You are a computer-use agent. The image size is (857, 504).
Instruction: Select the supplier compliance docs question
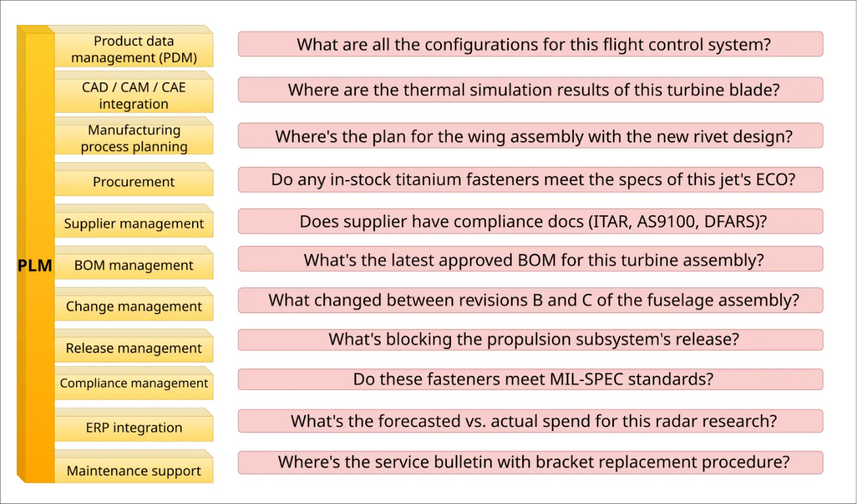coord(530,221)
